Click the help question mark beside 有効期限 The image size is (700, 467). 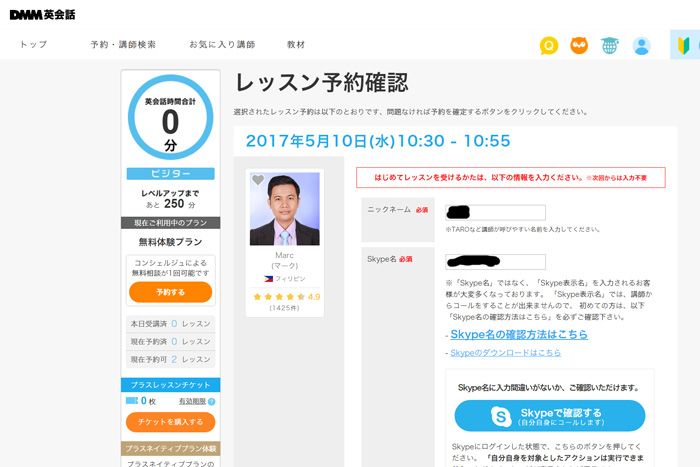point(212,401)
